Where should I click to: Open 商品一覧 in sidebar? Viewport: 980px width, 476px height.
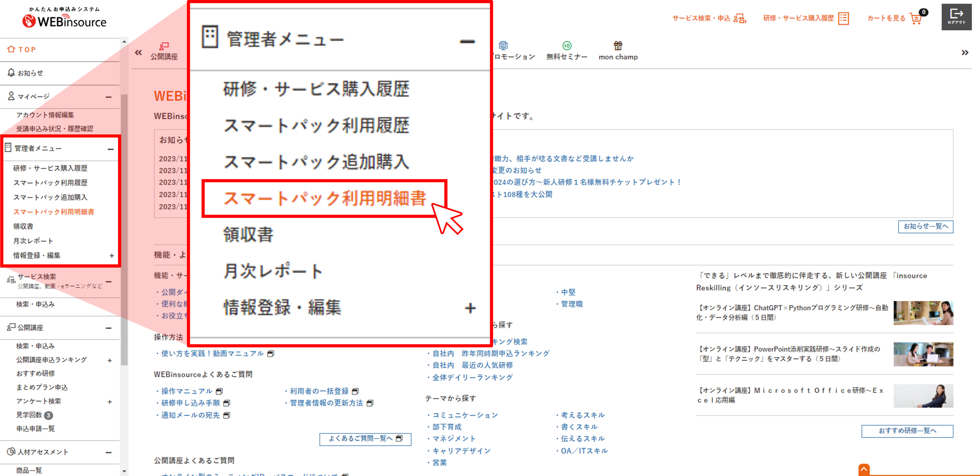pyautogui.click(x=29, y=470)
